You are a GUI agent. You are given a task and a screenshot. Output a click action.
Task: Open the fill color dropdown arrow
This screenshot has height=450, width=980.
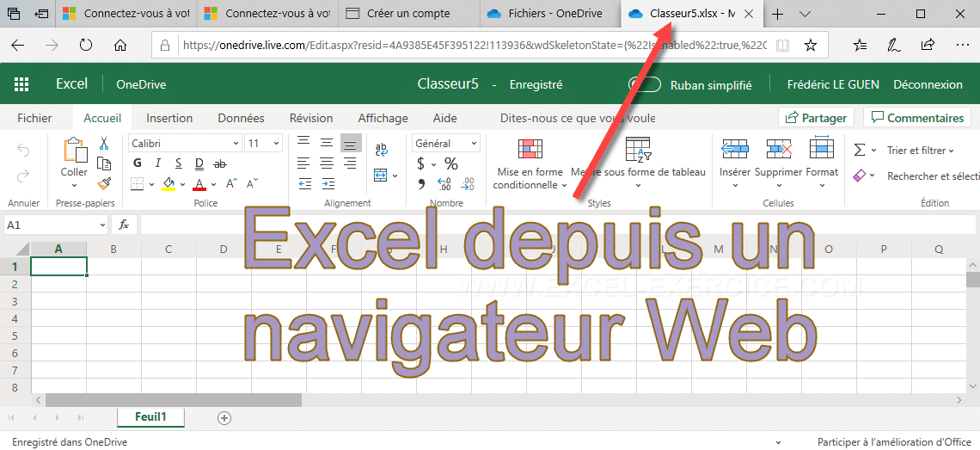click(x=182, y=184)
